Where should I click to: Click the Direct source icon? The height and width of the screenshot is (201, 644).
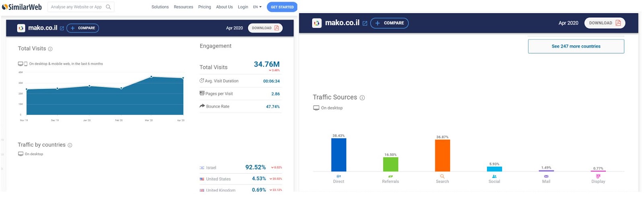click(339, 176)
